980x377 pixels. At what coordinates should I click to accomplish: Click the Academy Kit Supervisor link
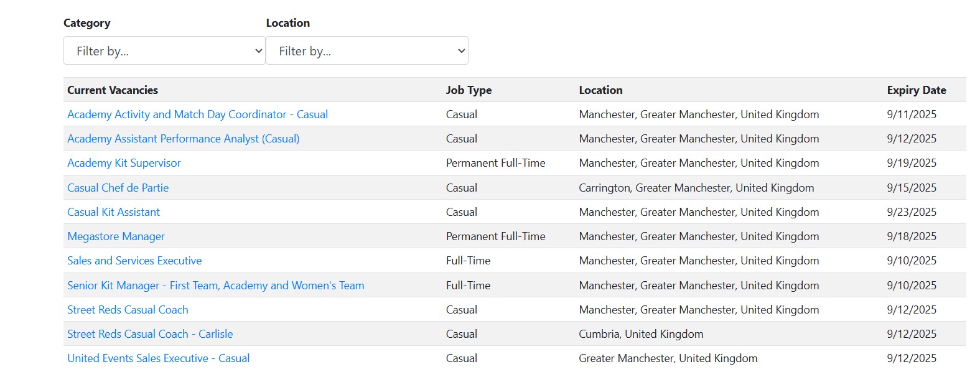[124, 163]
